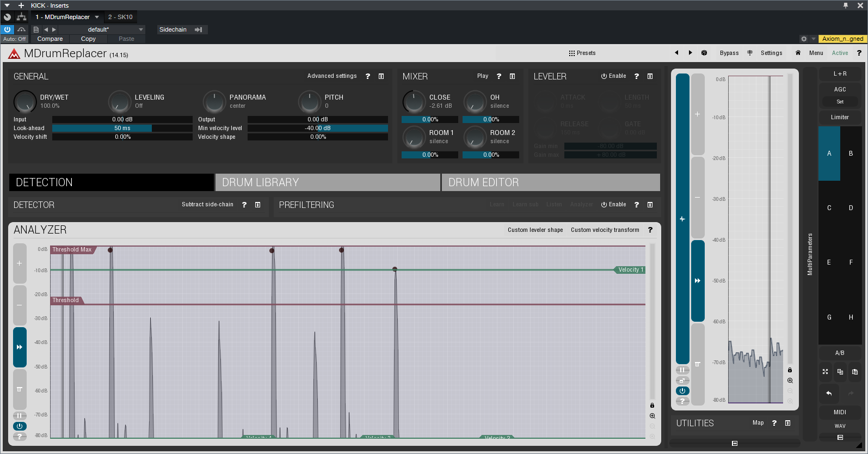Select the DETECTION tab
The height and width of the screenshot is (454, 868).
(x=112, y=182)
